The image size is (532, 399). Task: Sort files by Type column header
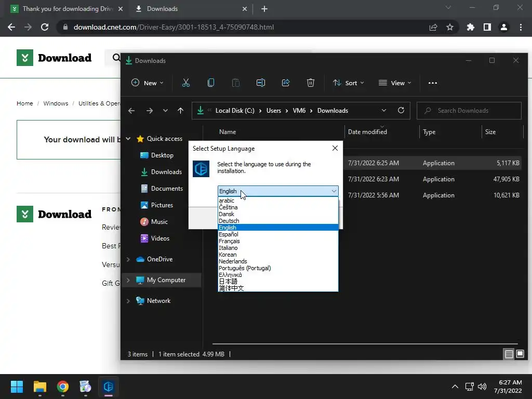(x=429, y=131)
